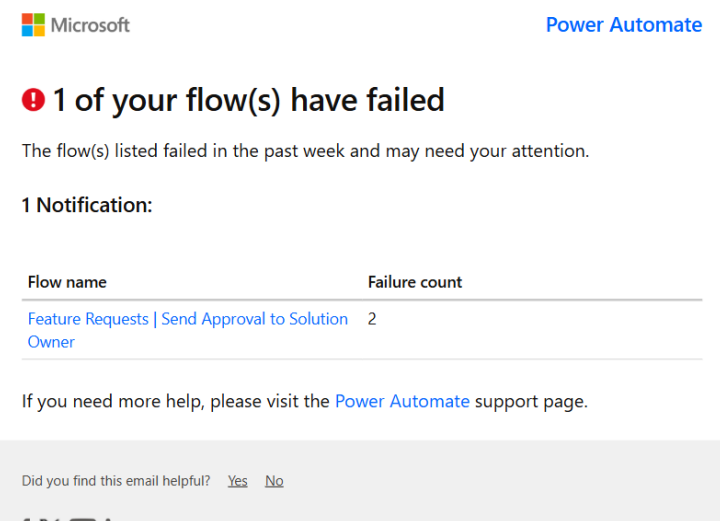720x521 pixels.
Task: Click the 'Flow name' column header
Action: click(x=67, y=282)
